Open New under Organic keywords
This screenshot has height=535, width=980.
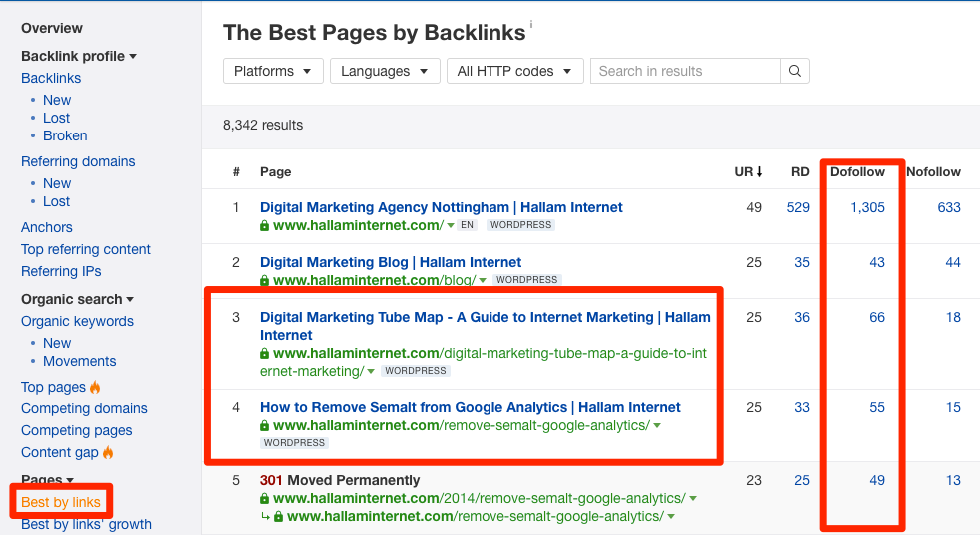click(57, 343)
